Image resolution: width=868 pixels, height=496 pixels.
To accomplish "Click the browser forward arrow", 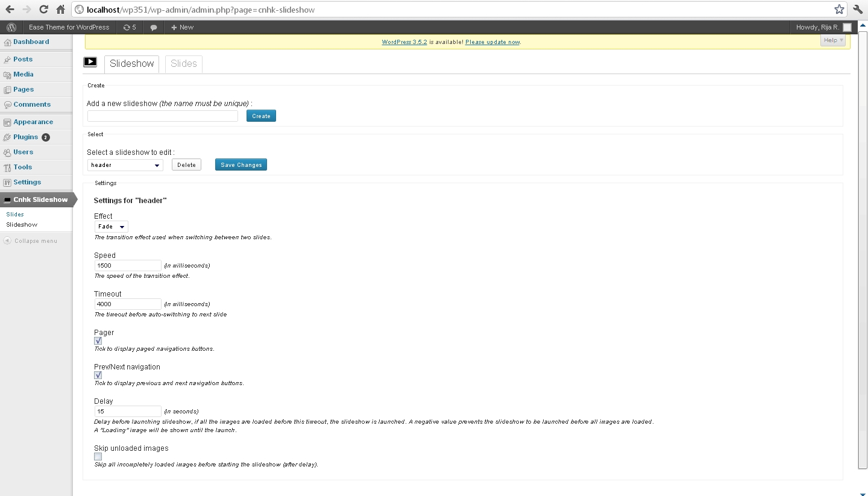I will tap(27, 9).
